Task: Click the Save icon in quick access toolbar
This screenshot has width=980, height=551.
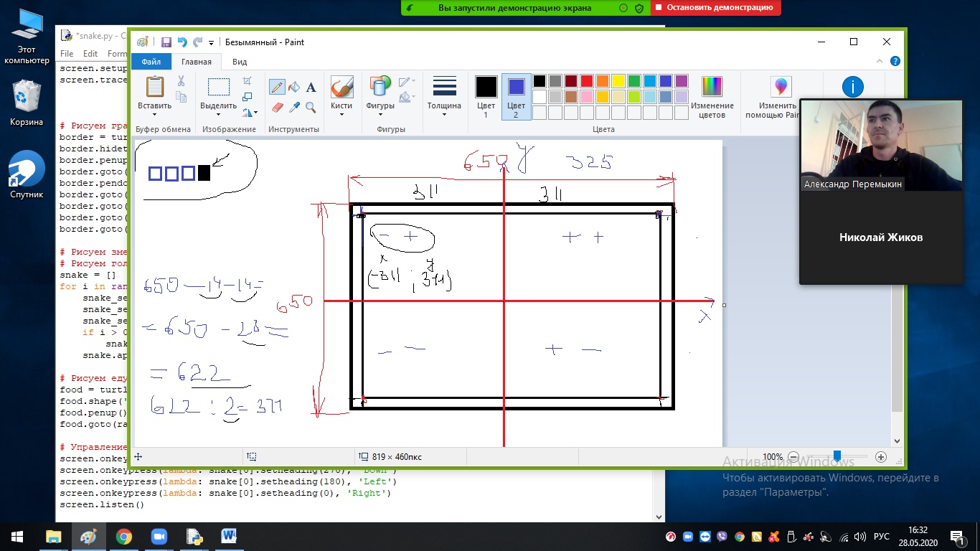Action: tap(166, 42)
